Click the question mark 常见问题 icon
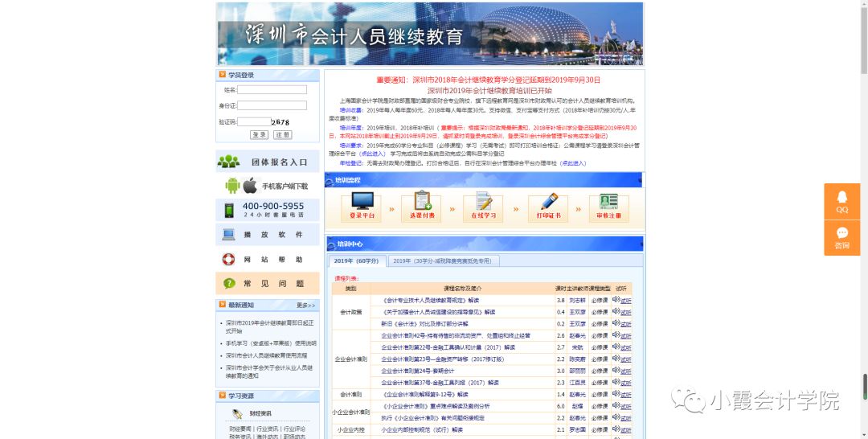Image resolution: width=868 pixels, height=439 pixels. point(229,284)
